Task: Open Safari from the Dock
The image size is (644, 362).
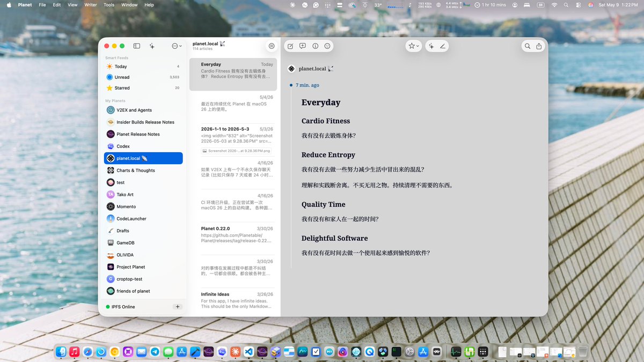Action: 88,351
